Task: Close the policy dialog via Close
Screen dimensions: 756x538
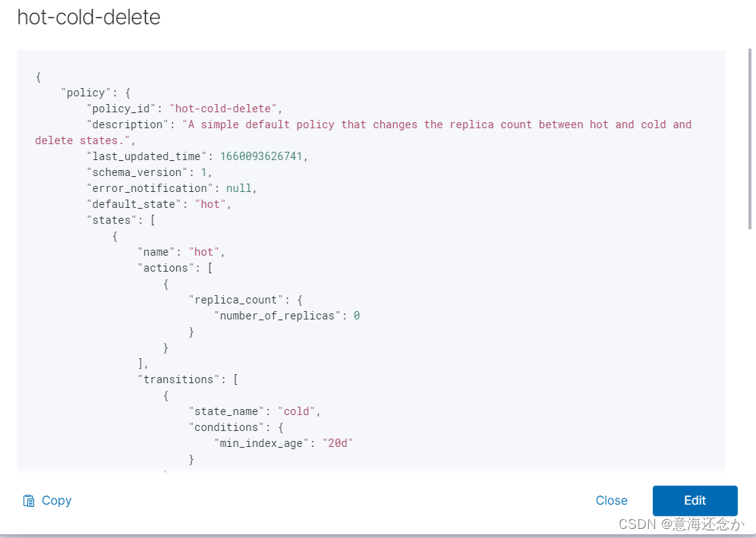Action: point(611,501)
